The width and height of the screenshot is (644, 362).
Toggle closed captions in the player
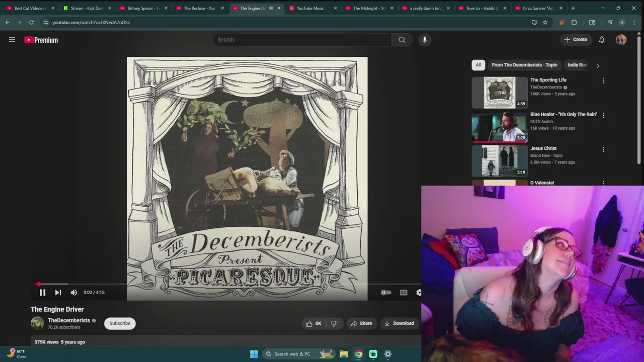click(404, 292)
